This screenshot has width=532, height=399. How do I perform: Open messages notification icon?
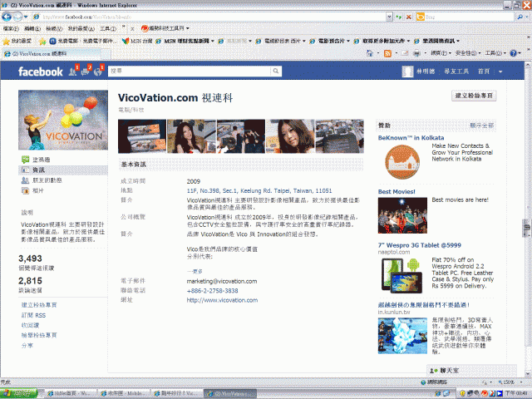coord(85,71)
